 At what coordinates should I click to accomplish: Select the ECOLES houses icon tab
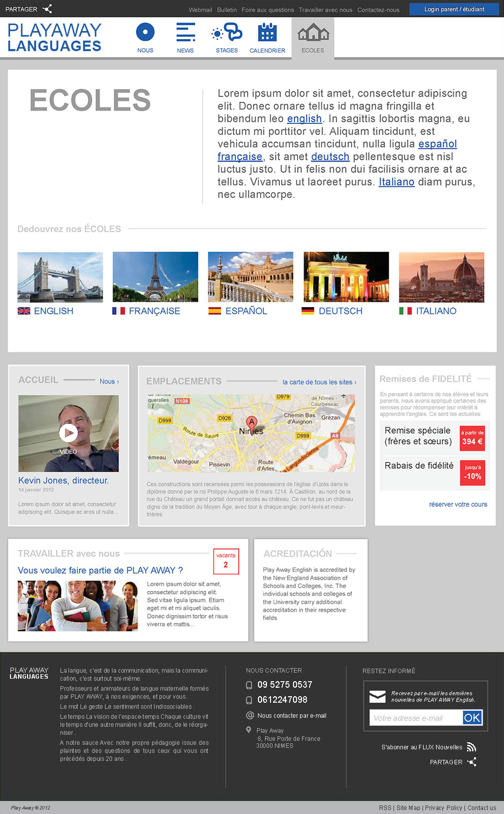[313, 32]
